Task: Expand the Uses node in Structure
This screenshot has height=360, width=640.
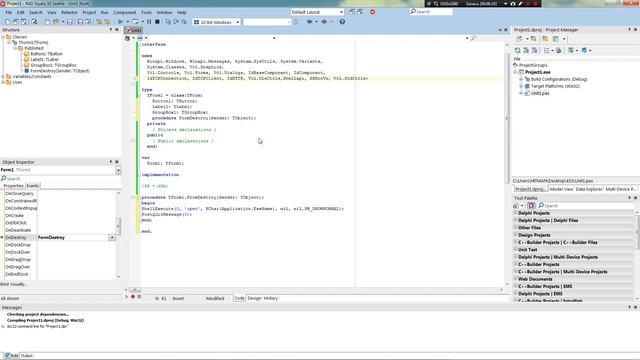Action: pyautogui.click(x=3, y=82)
